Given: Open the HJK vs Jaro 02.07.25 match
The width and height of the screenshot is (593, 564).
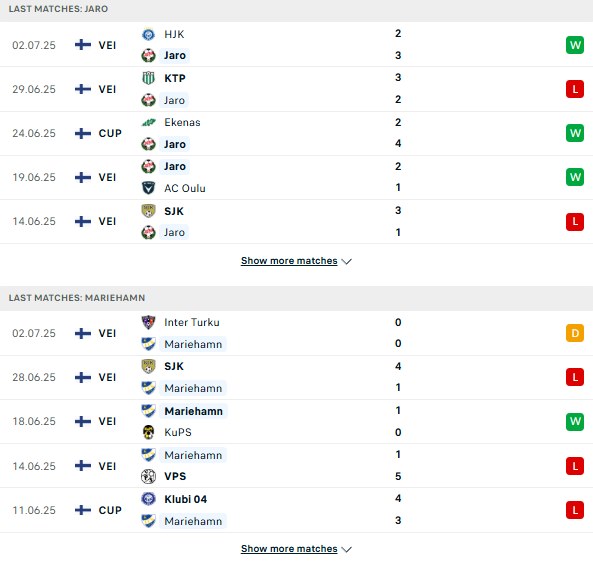Looking at the screenshot, I should click(296, 45).
